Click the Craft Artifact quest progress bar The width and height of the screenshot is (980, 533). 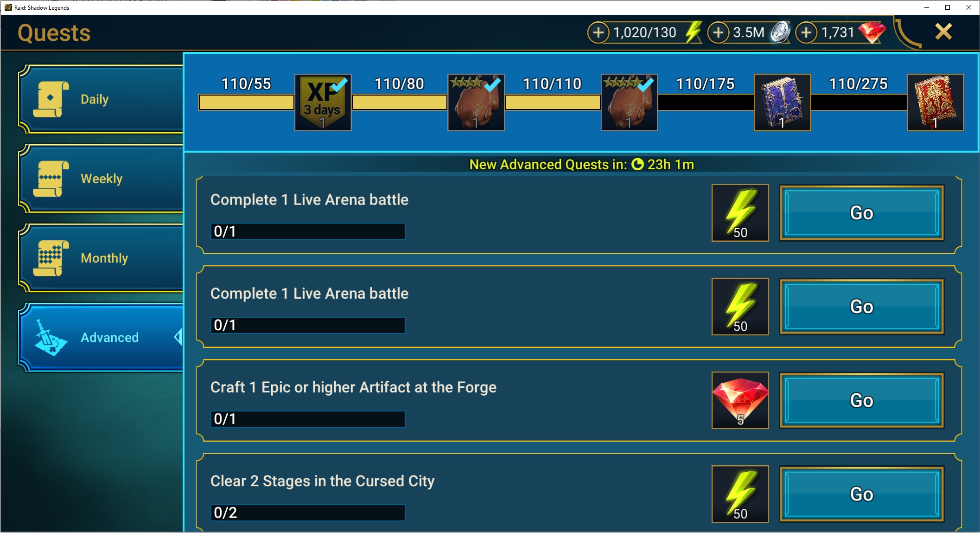coord(308,419)
